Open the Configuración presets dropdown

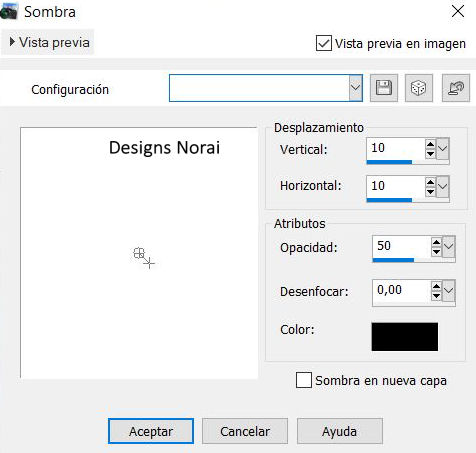tap(355, 88)
